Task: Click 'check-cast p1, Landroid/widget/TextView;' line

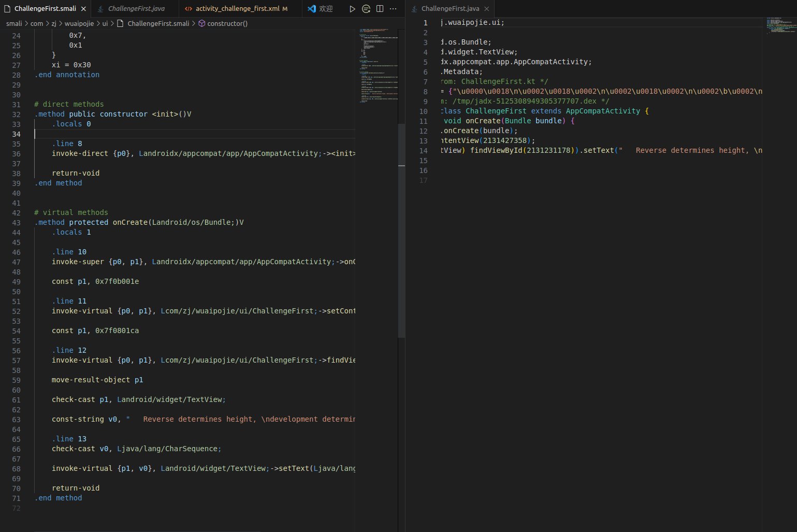Action: pyautogui.click(x=139, y=399)
